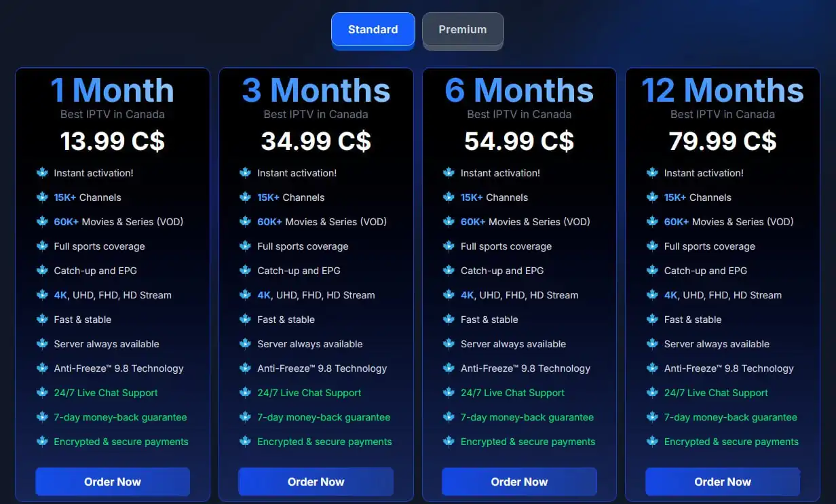This screenshot has height=504, width=836.
Task: Open the 24/7 Live Chat Support link in 1 Month card
Action: pyautogui.click(x=105, y=393)
